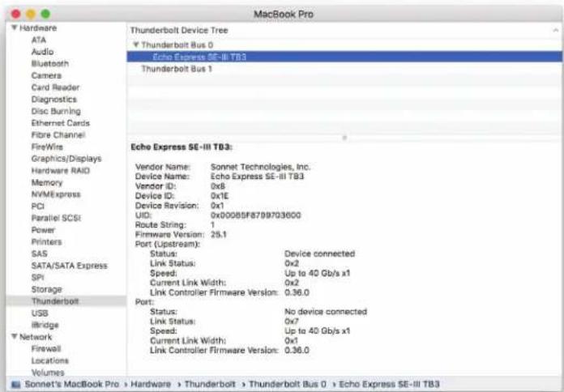Click Hardware in the path bar
Viewport: 564px width, 392px height.
151,384
